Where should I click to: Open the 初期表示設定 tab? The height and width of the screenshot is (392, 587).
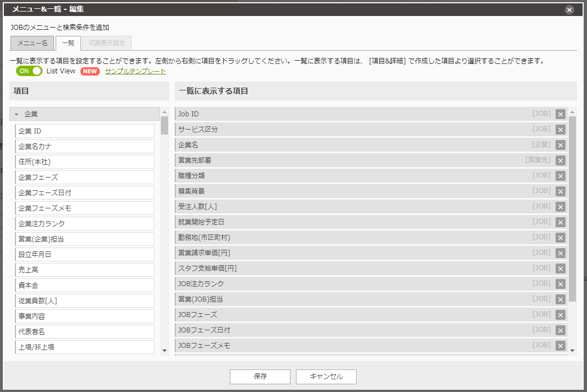pyautogui.click(x=106, y=42)
